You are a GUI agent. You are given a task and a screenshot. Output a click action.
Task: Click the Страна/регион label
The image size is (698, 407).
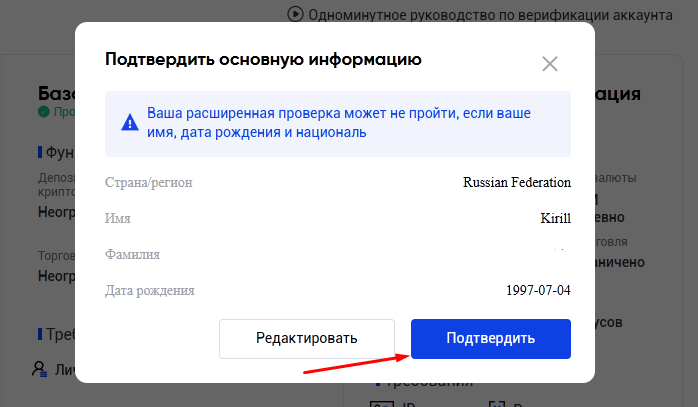pyautogui.click(x=149, y=183)
